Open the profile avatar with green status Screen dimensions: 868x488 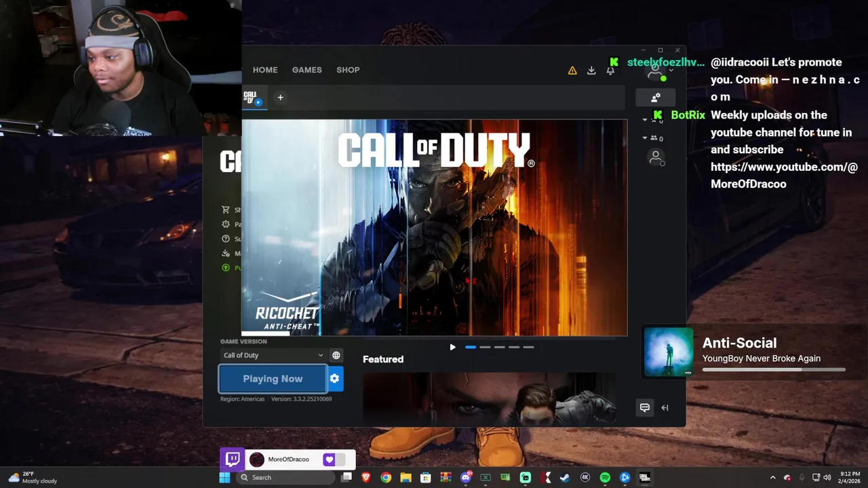pos(656,70)
